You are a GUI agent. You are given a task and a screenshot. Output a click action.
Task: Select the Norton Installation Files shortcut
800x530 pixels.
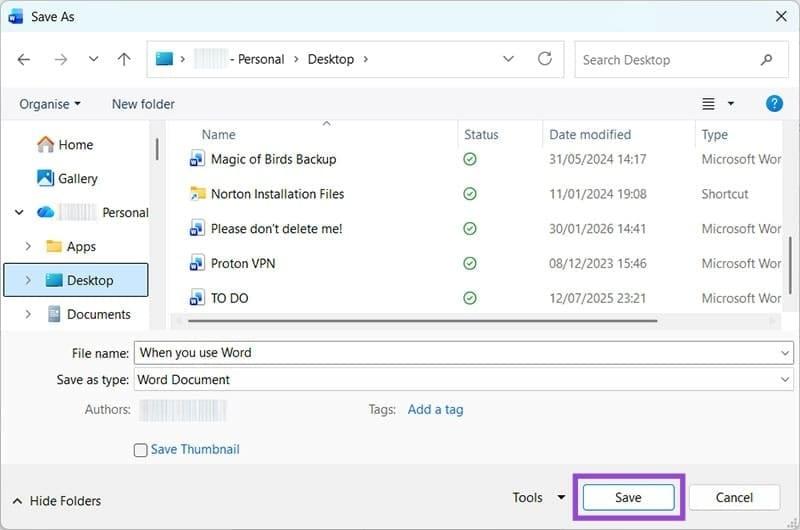[x=277, y=194]
